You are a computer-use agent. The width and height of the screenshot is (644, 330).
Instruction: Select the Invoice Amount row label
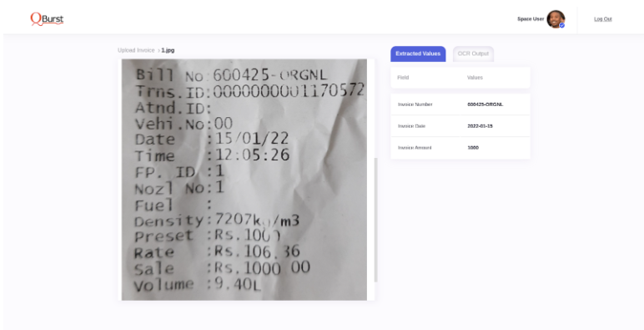click(415, 148)
